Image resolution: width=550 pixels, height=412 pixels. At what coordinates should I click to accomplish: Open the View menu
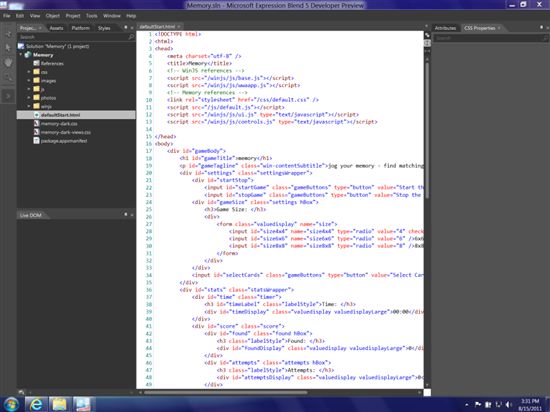[x=35, y=16]
